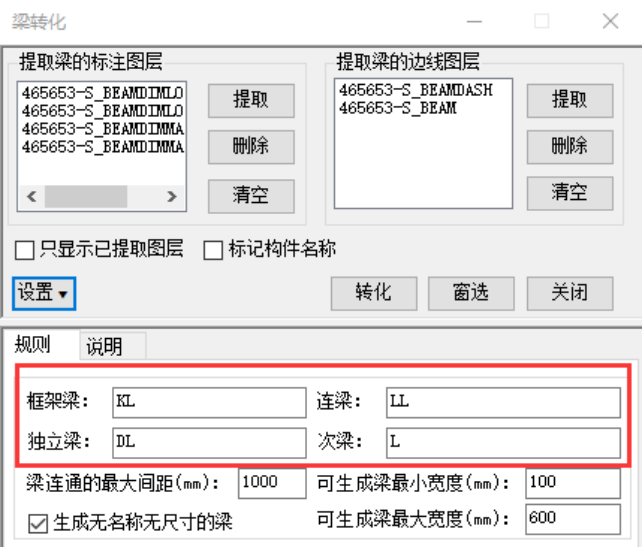The width and height of the screenshot is (642, 547).
Task: Click 删除 button for beam edge layers
Action: point(569,147)
